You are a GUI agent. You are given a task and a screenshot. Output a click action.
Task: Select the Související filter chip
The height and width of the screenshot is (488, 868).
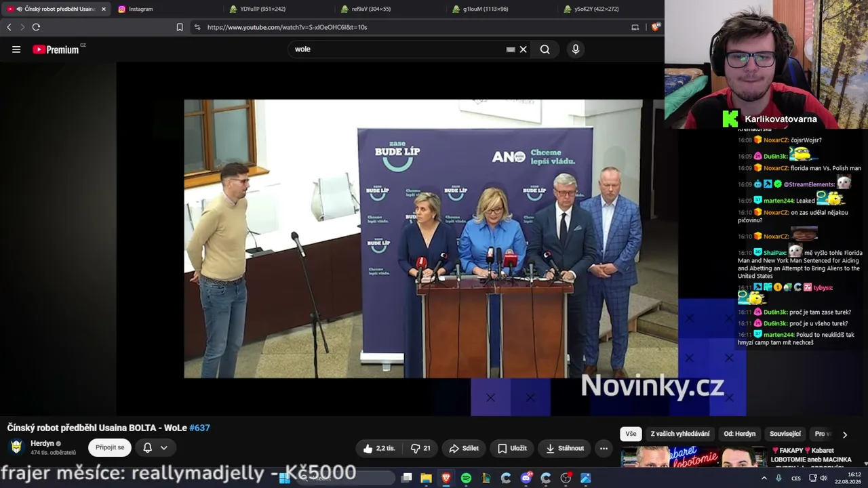785,434
